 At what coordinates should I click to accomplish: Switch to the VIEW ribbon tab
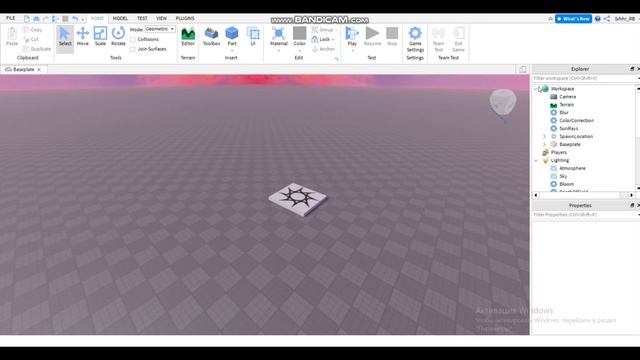[161, 18]
